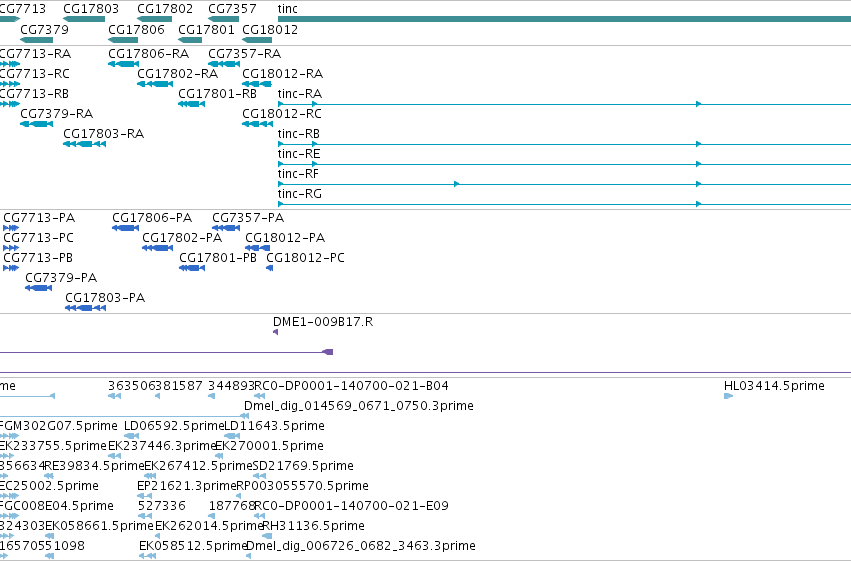This screenshot has width=851, height=561.
Task: Open transcript CG7379-RA
Action: click(56, 114)
